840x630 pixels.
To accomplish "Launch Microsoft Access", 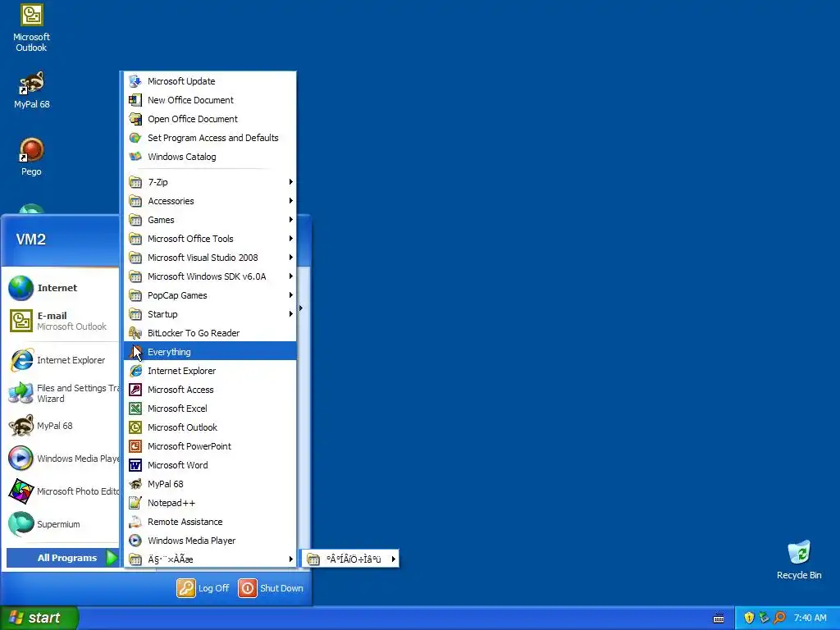I will [x=210, y=390].
